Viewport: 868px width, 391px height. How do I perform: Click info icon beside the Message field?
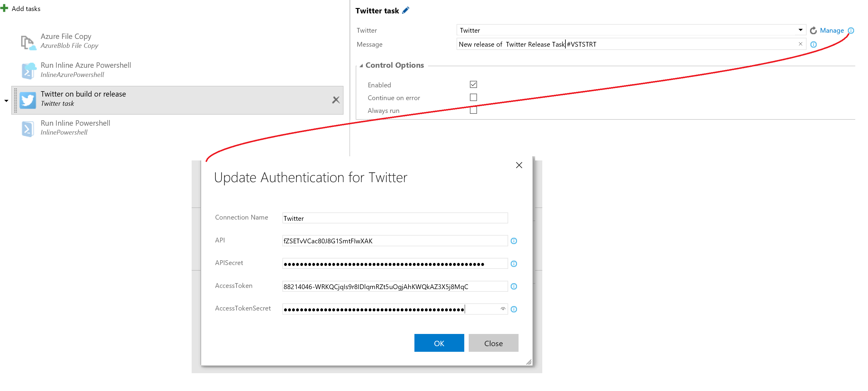click(813, 45)
